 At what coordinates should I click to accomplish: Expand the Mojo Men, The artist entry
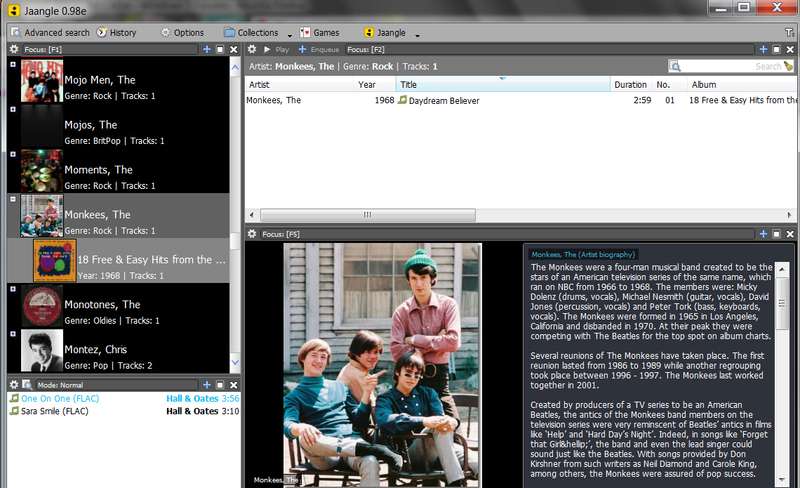pos(13,64)
